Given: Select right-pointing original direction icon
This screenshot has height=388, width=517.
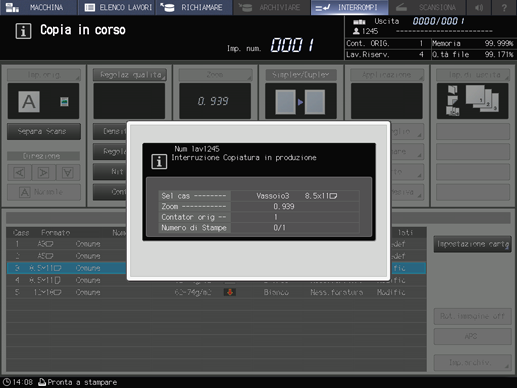Looking at the screenshot, I should [x=43, y=172].
